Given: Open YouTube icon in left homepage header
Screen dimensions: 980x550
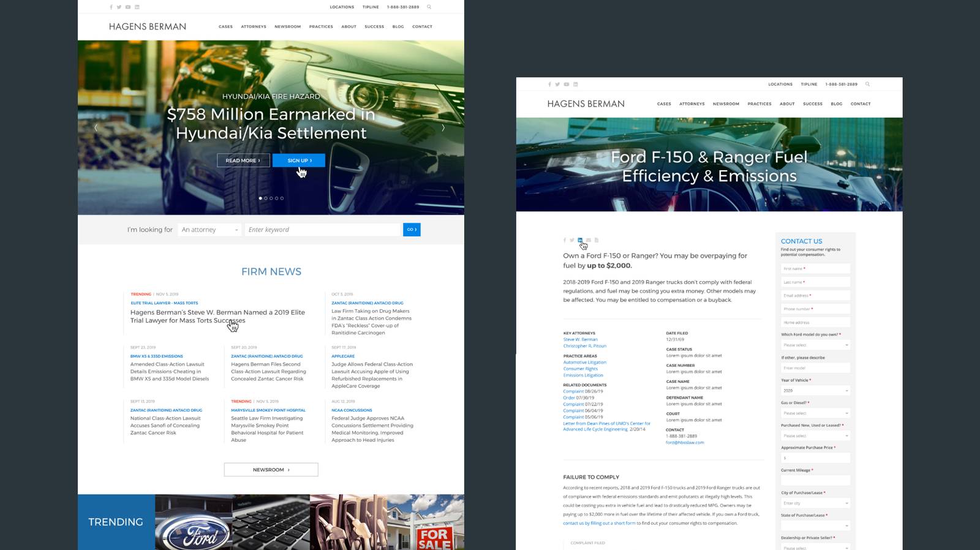Looking at the screenshot, I should point(128,7).
